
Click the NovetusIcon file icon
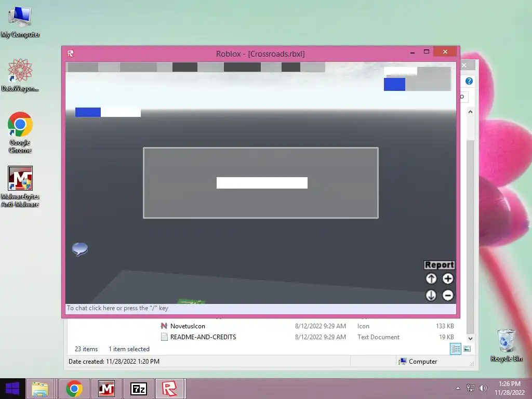[x=164, y=326]
